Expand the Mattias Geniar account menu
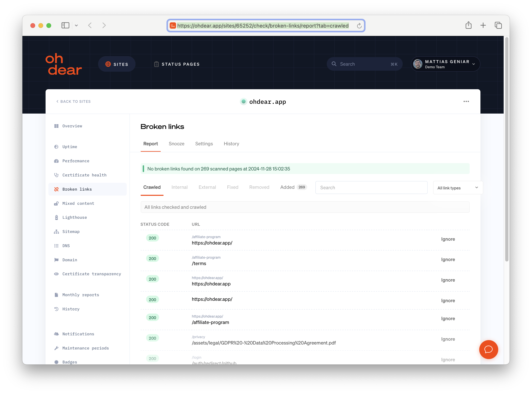This screenshot has height=394, width=532. [x=445, y=64]
